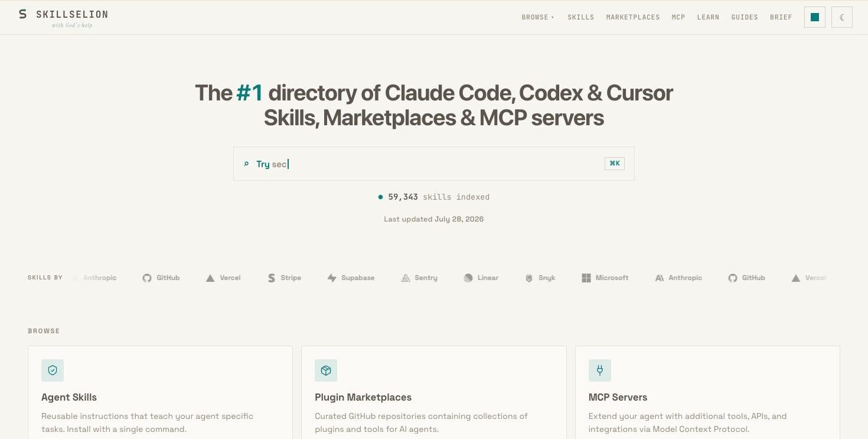
Task: Click the '59,343 skills indexed' counter
Action: point(434,197)
